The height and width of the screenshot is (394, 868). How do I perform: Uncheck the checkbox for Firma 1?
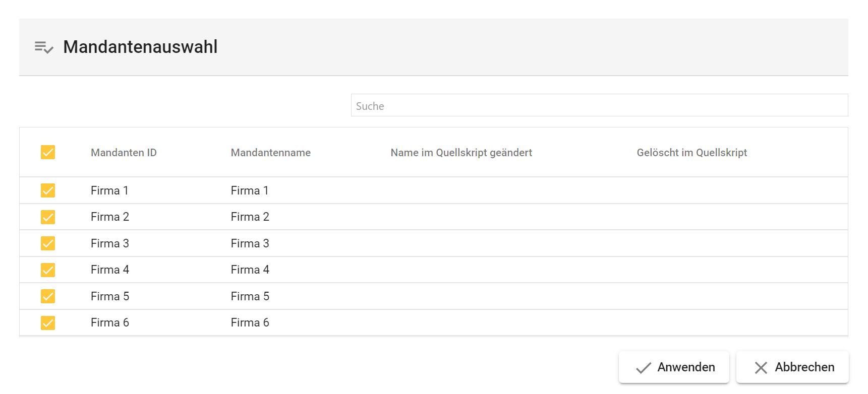point(48,190)
